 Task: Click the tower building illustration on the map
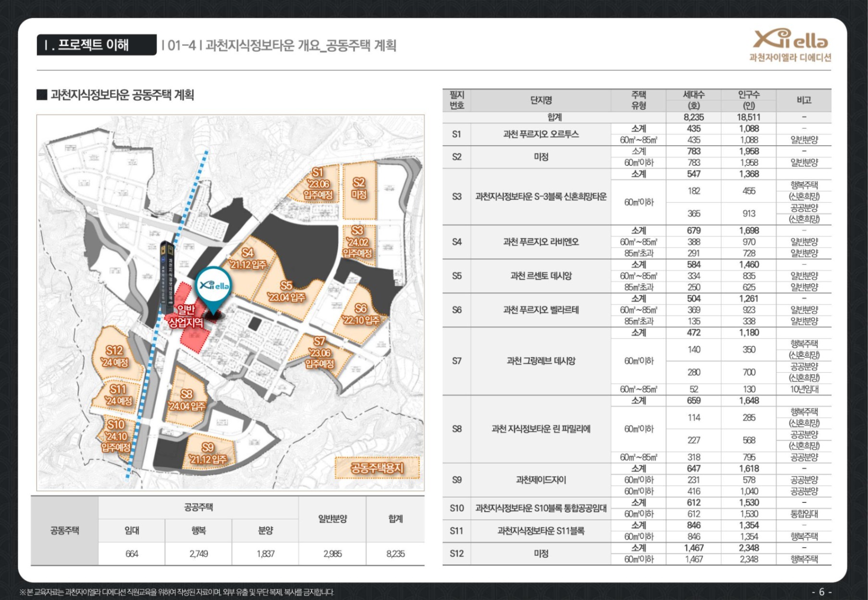(x=167, y=277)
